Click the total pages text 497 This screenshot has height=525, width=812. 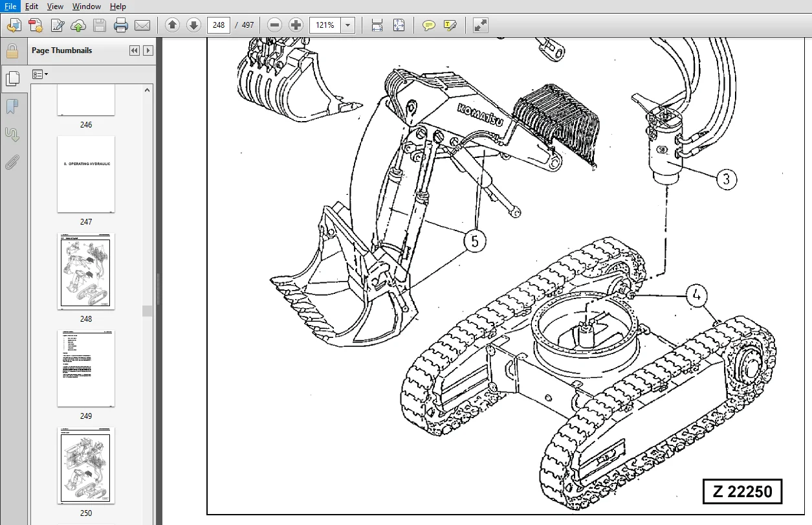tap(248, 25)
